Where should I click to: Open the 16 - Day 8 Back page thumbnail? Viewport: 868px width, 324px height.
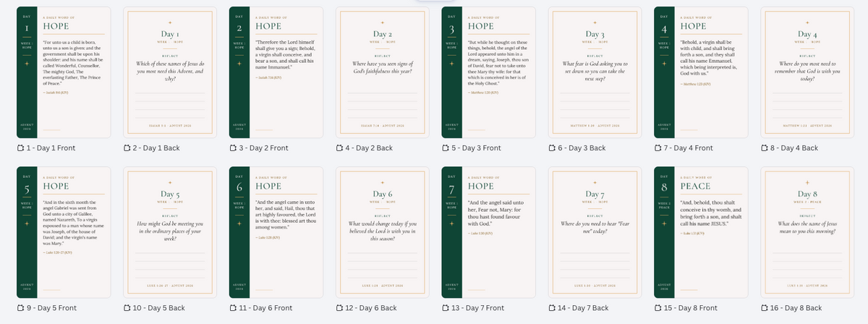(x=807, y=232)
